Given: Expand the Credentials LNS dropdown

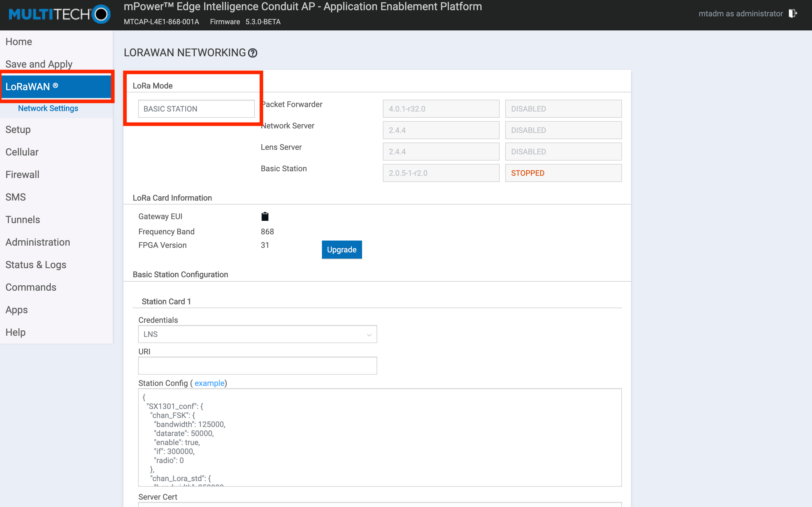Looking at the screenshot, I should [257, 334].
